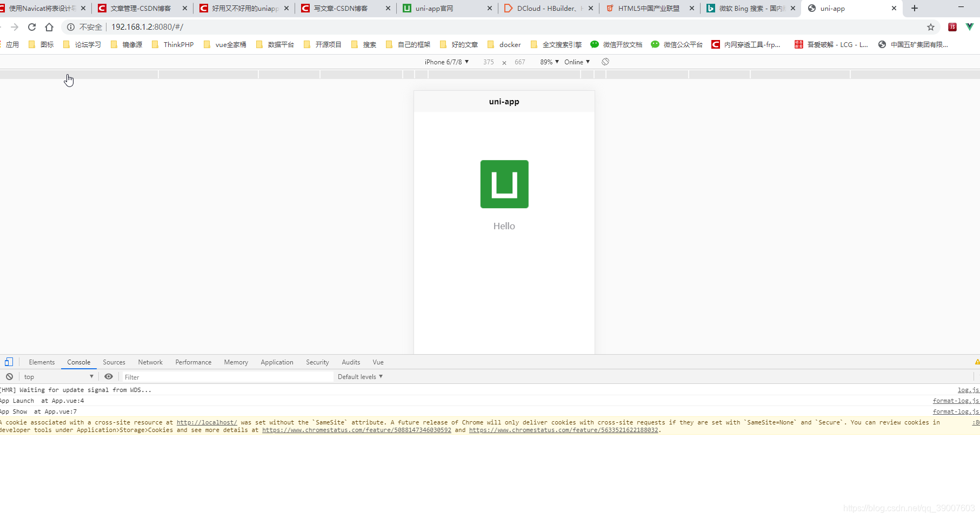Click the forward navigation arrow
This screenshot has width=980, height=518.
[x=15, y=27]
